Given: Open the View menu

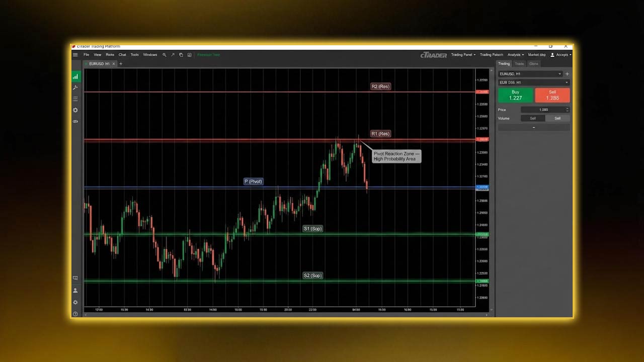Looking at the screenshot, I should [x=98, y=55].
